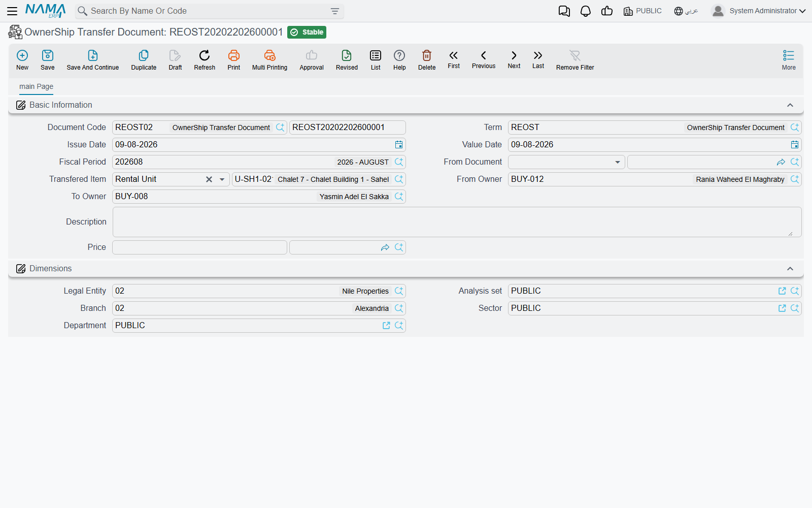Collapse the Dimensions section
Screen dimensions: 812x508
[x=790, y=269]
